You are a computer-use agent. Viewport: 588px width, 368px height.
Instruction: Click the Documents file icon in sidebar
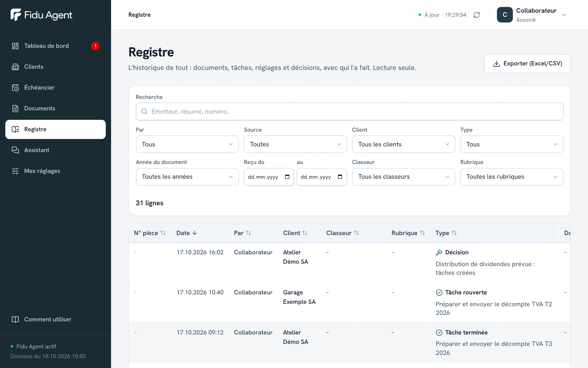click(15, 109)
